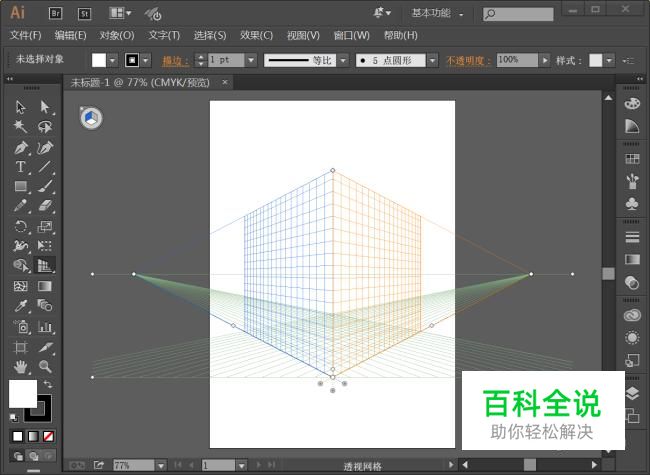Open the stroke color dropdown arrow
The image size is (650, 475).
(x=146, y=61)
